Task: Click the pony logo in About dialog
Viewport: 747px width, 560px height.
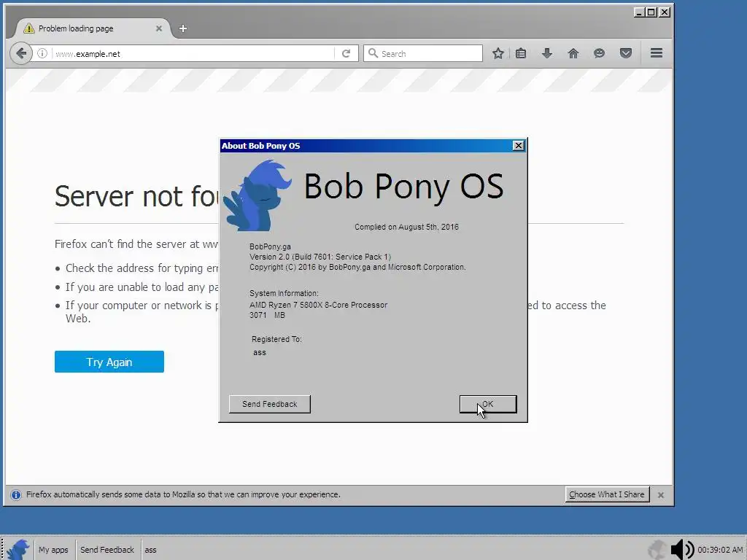Action: point(258,195)
